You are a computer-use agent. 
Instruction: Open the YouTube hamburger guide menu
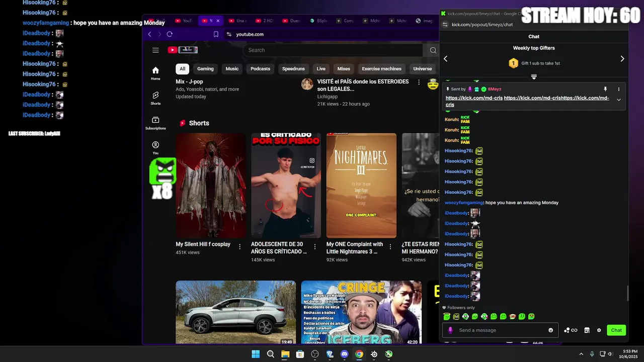(155, 50)
